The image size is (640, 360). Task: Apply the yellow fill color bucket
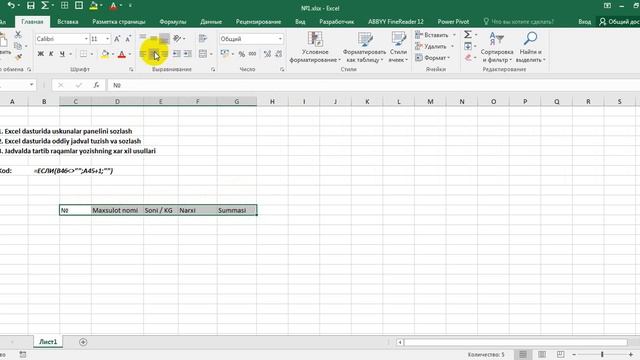pyautogui.click(x=105, y=54)
